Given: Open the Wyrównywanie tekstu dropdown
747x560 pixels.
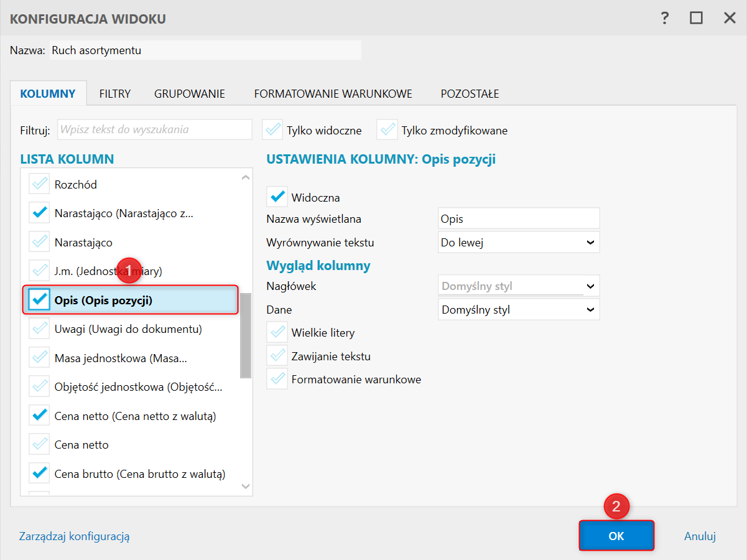Looking at the screenshot, I should [519, 242].
